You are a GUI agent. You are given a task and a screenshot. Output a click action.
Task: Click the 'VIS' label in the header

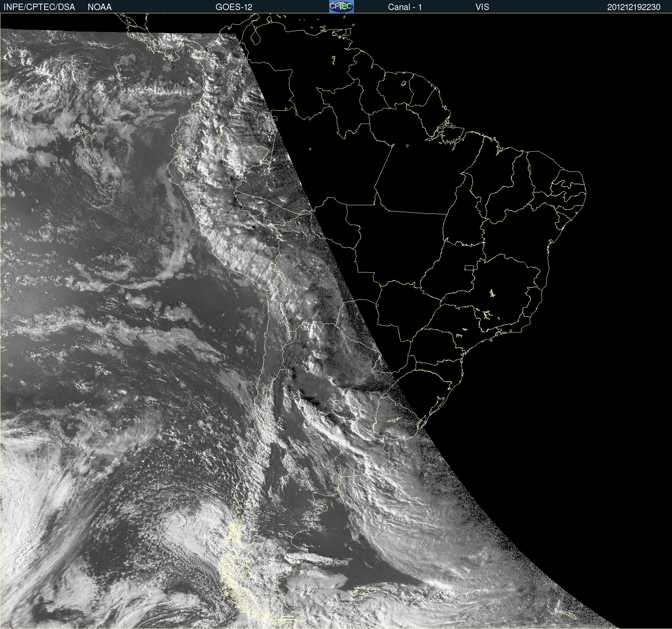point(482,7)
